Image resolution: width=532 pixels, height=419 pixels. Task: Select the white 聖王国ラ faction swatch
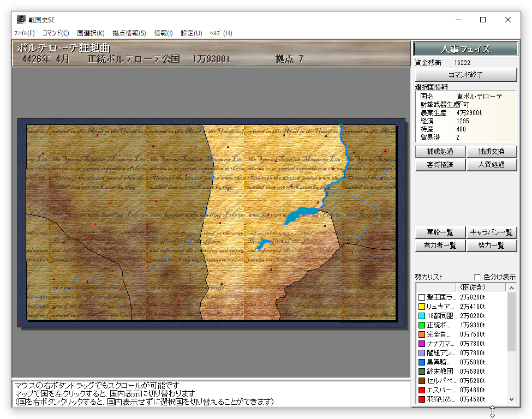coord(421,297)
